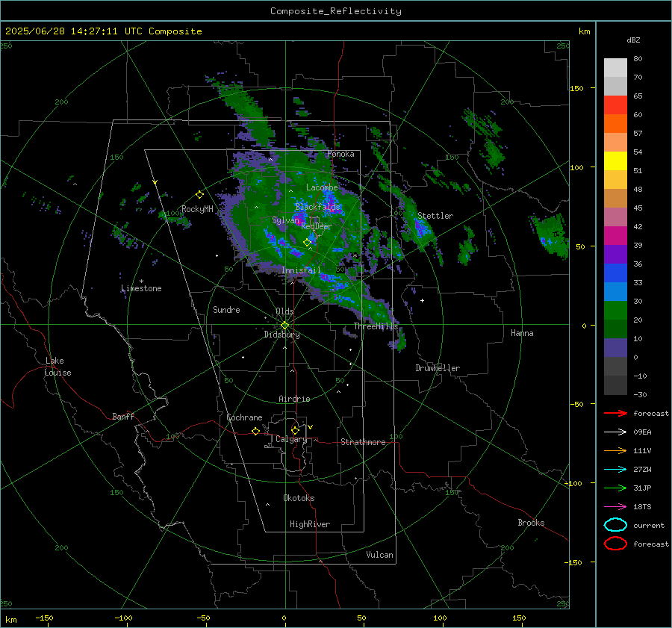The image size is (672, 628).
Task: Click the Lacombe town label
Action: click(322, 187)
